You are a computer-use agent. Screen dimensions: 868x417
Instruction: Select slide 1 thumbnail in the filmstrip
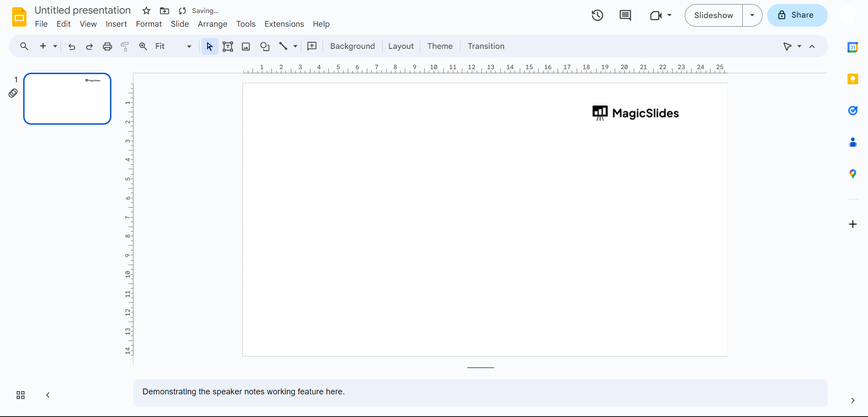point(67,99)
